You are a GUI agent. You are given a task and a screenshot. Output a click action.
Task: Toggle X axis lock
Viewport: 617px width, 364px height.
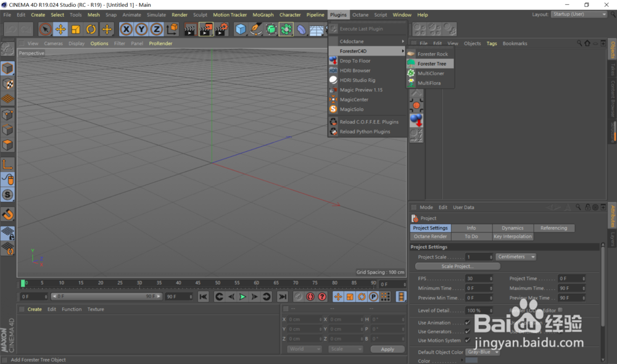click(126, 29)
